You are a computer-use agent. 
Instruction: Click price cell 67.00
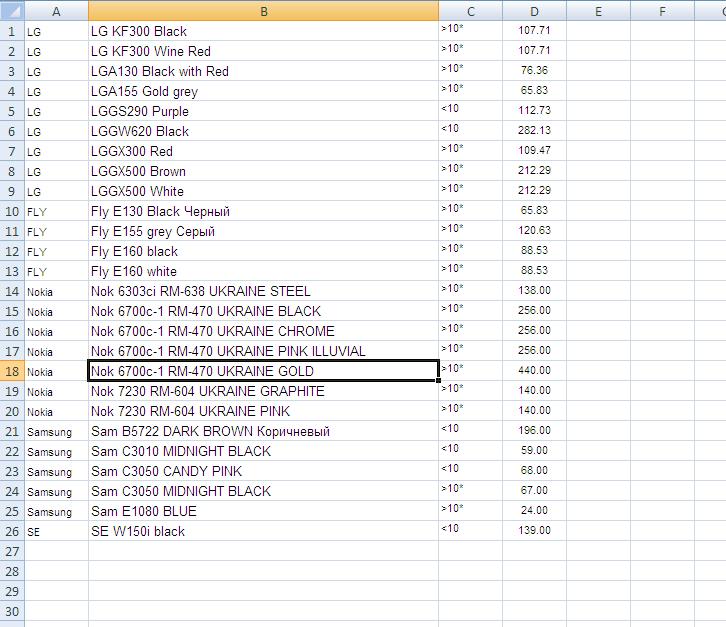click(x=534, y=491)
